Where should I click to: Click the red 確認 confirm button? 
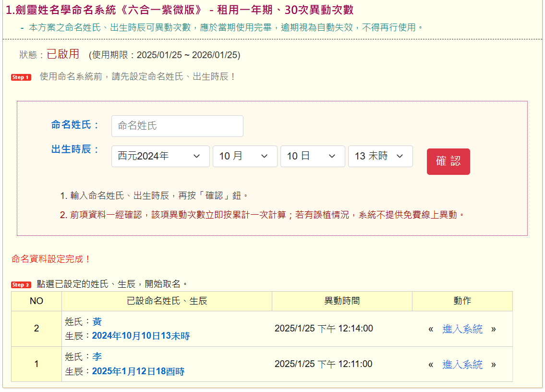tap(448, 161)
